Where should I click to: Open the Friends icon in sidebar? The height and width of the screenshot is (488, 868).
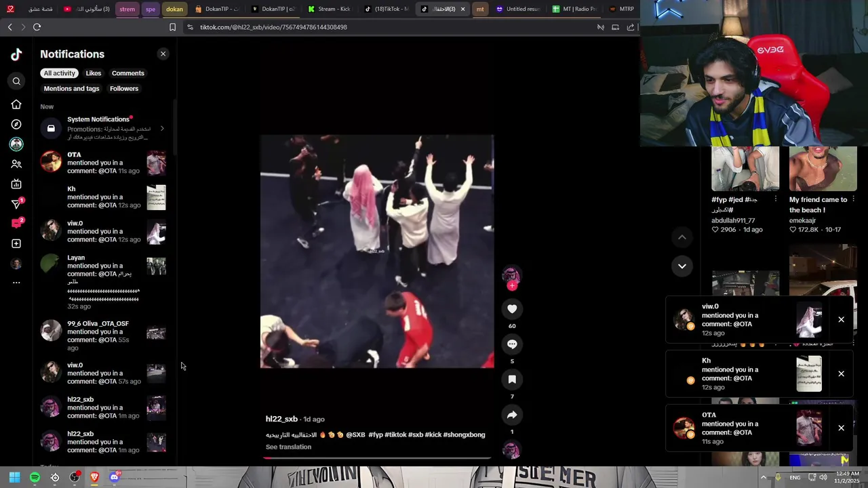(16, 164)
